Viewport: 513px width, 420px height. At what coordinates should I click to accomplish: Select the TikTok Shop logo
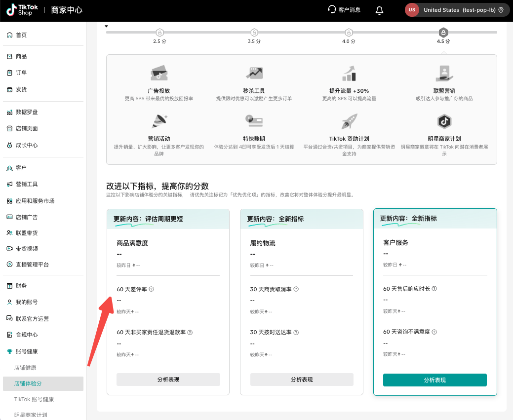(x=21, y=9)
